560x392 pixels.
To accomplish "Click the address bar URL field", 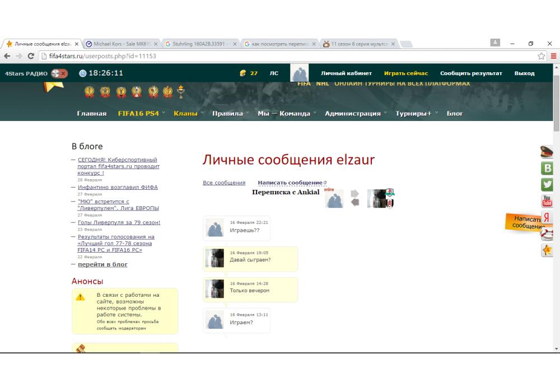I will (x=280, y=56).
